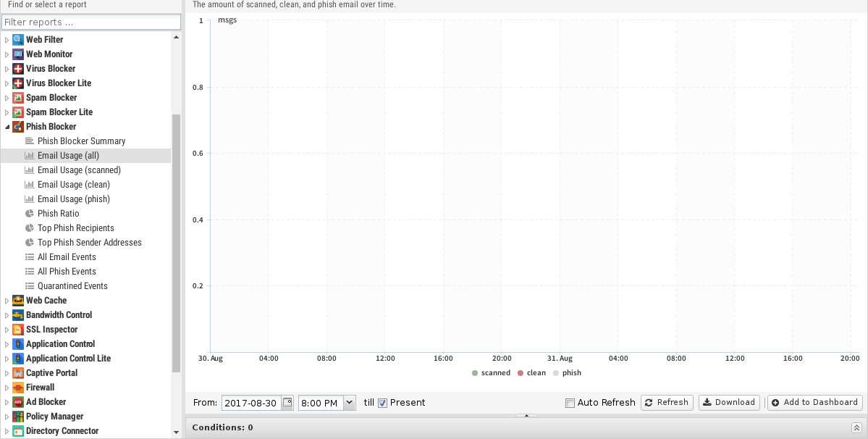The height and width of the screenshot is (439, 868).
Task: Uncheck the Present checkbox
Action: (x=383, y=403)
